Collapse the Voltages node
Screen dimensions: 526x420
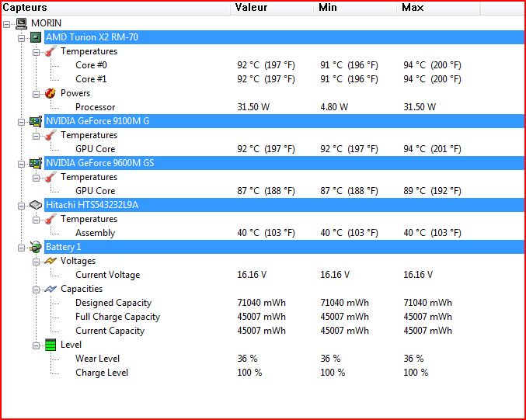tap(36, 262)
